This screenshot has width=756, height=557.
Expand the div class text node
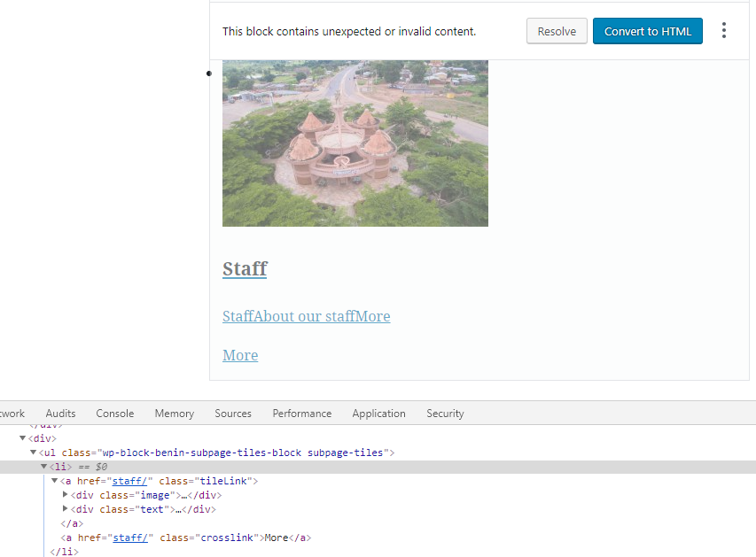click(x=65, y=508)
